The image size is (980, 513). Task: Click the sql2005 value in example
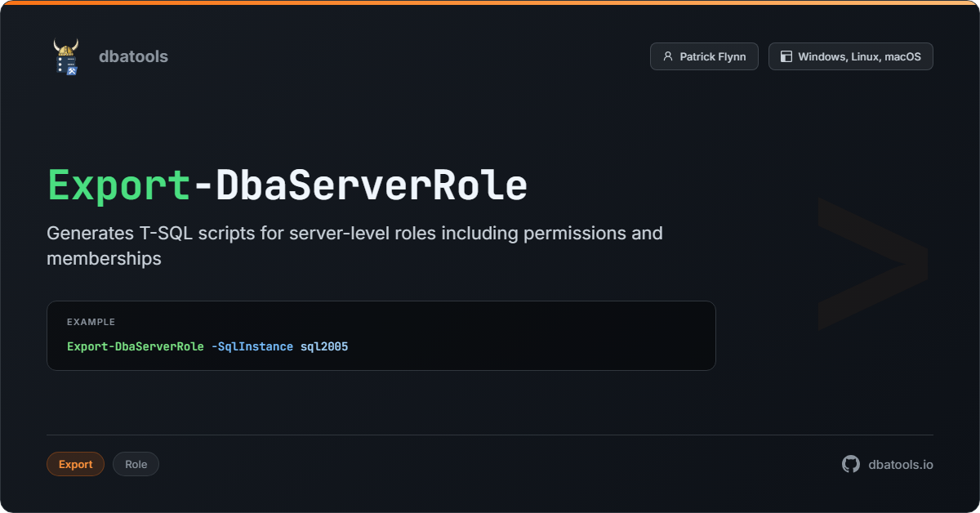(324, 346)
